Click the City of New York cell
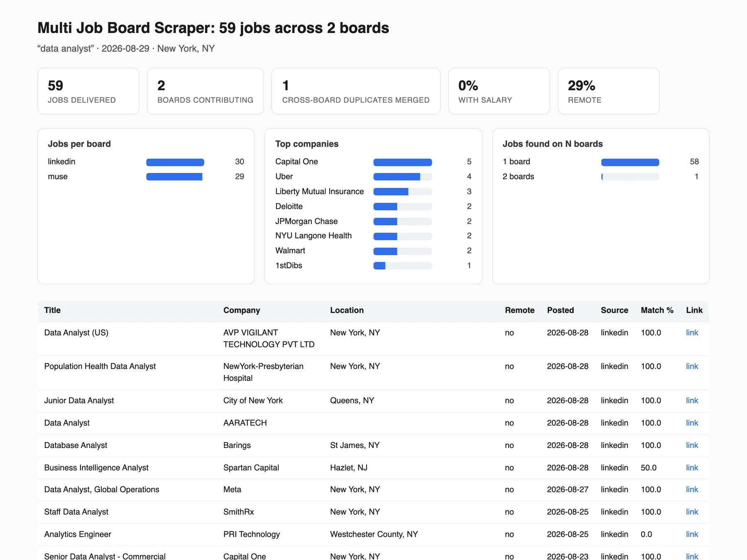 tap(253, 400)
